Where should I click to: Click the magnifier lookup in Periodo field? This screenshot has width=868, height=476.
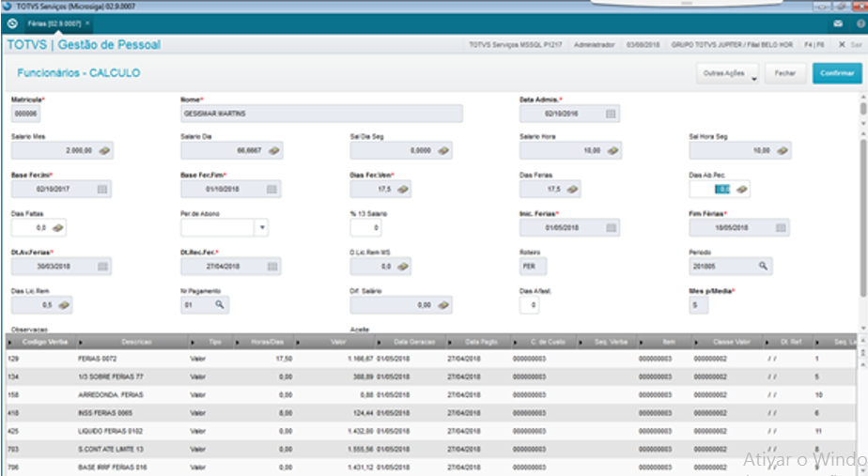click(x=763, y=267)
